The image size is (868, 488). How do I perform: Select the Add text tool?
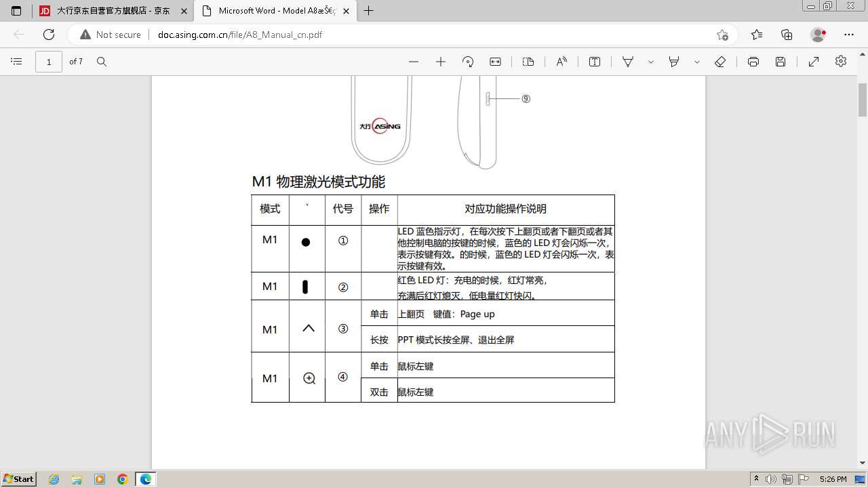[595, 62]
